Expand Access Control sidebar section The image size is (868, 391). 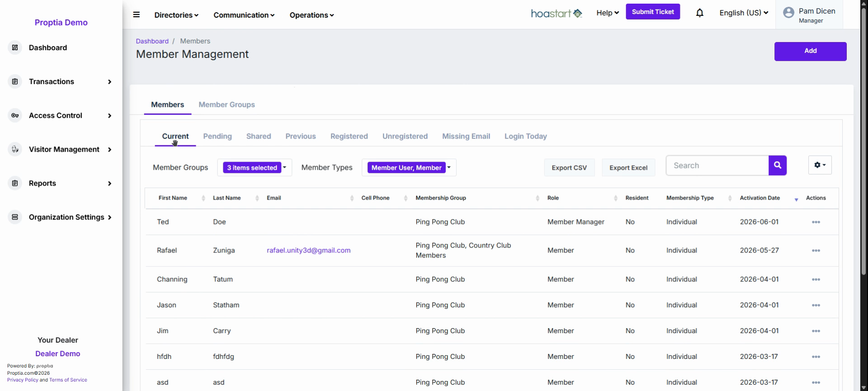click(x=109, y=116)
